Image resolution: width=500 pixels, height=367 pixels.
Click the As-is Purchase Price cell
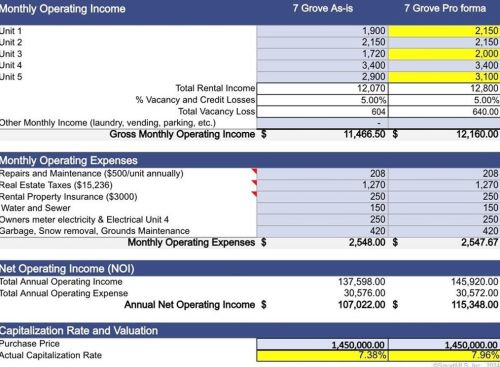coord(322,345)
